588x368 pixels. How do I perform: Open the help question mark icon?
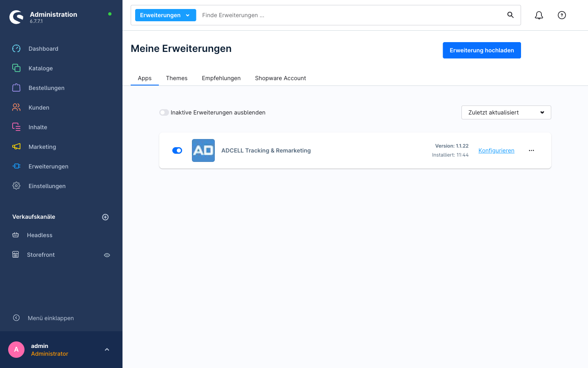pyautogui.click(x=562, y=15)
